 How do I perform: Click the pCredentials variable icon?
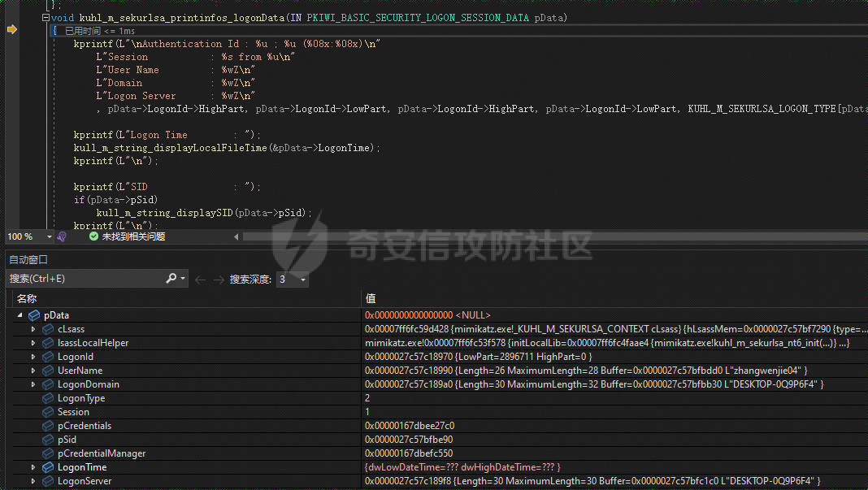(x=48, y=426)
